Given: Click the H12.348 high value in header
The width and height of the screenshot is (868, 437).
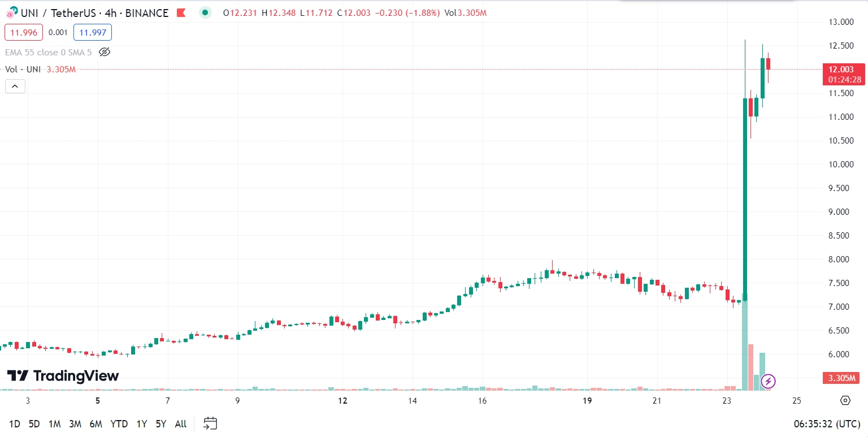Looking at the screenshot, I should (x=279, y=12).
